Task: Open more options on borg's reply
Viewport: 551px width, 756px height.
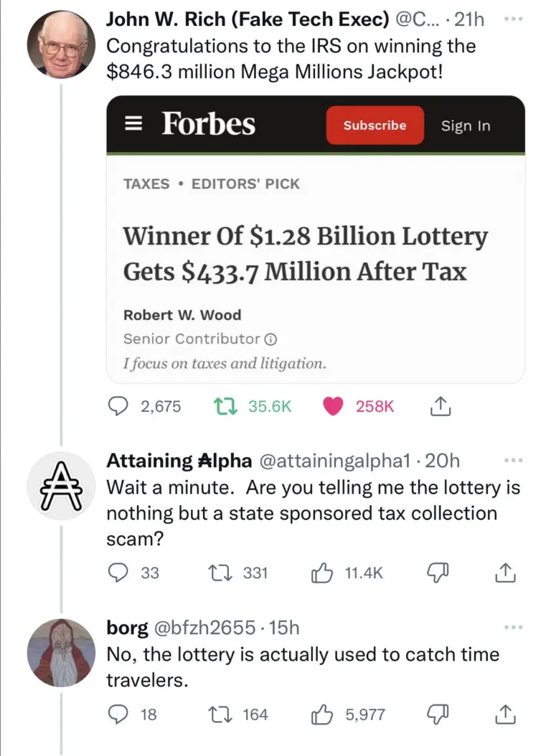Action: (513, 628)
